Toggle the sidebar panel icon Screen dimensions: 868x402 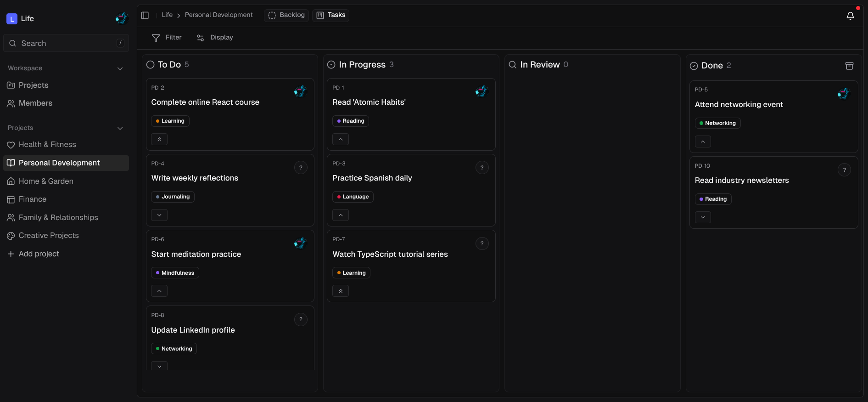(x=145, y=15)
